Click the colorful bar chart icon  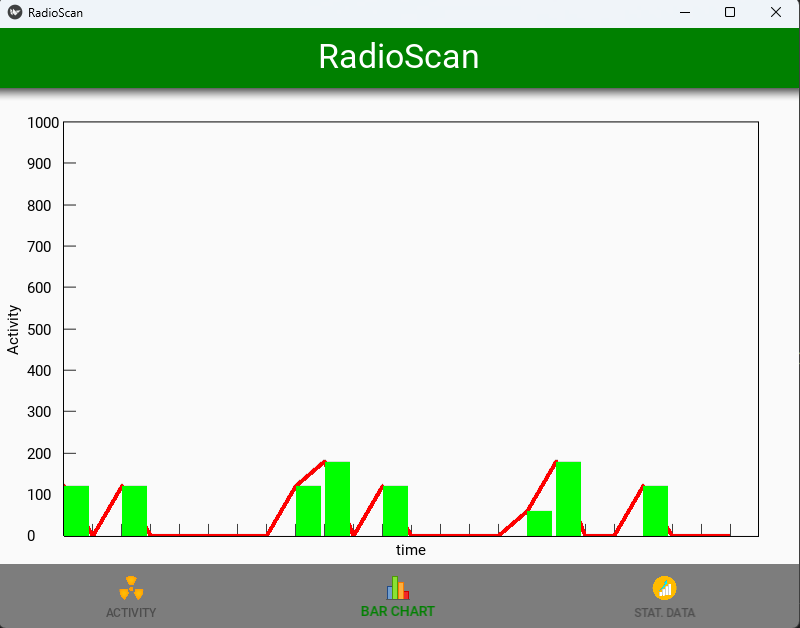[x=397, y=589]
